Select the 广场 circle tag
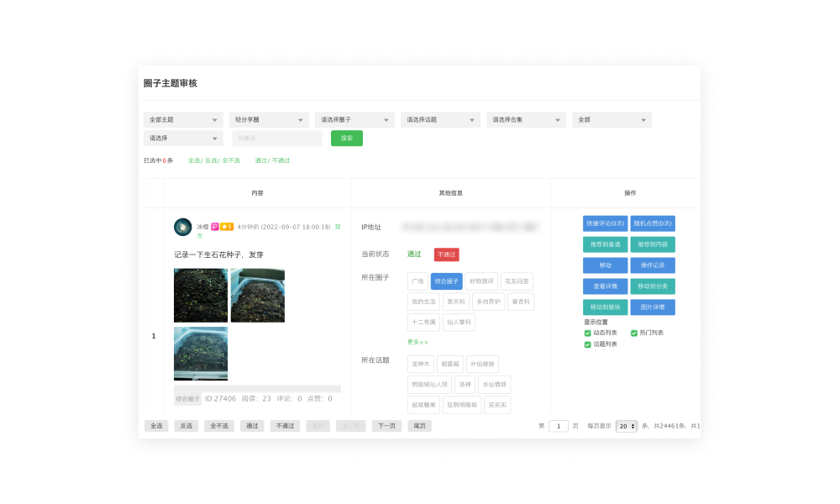840x504 pixels. click(417, 281)
